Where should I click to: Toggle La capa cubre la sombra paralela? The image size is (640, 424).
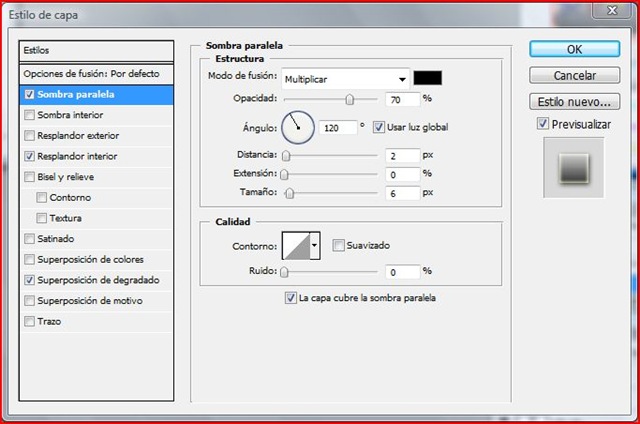291,298
